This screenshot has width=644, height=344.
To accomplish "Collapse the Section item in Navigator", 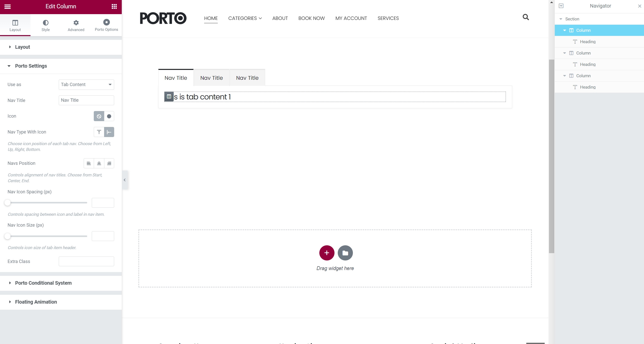I will coord(561,19).
